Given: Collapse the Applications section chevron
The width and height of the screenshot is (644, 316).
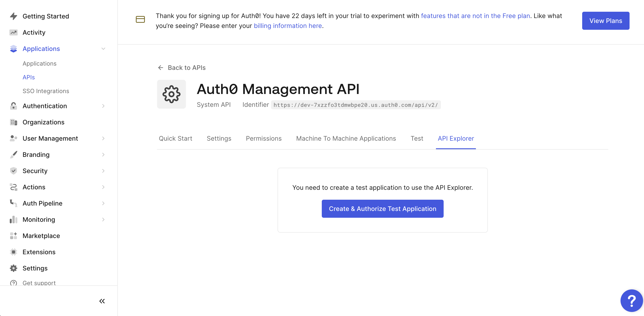Looking at the screenshot, I should coord(103,49).
